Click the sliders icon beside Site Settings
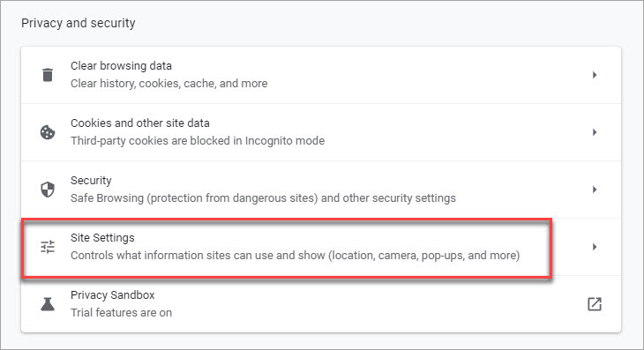 tap(48, 247)
